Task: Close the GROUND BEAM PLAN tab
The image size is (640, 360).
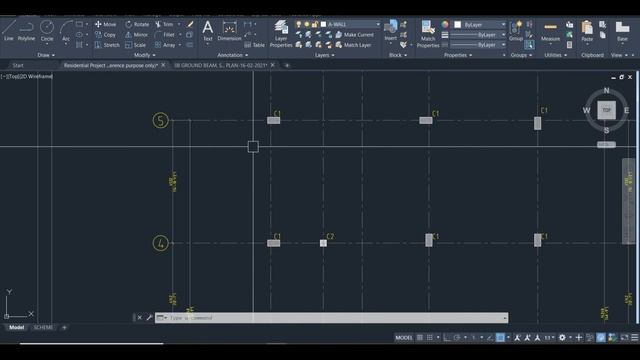Action: [x=273, y=65]
